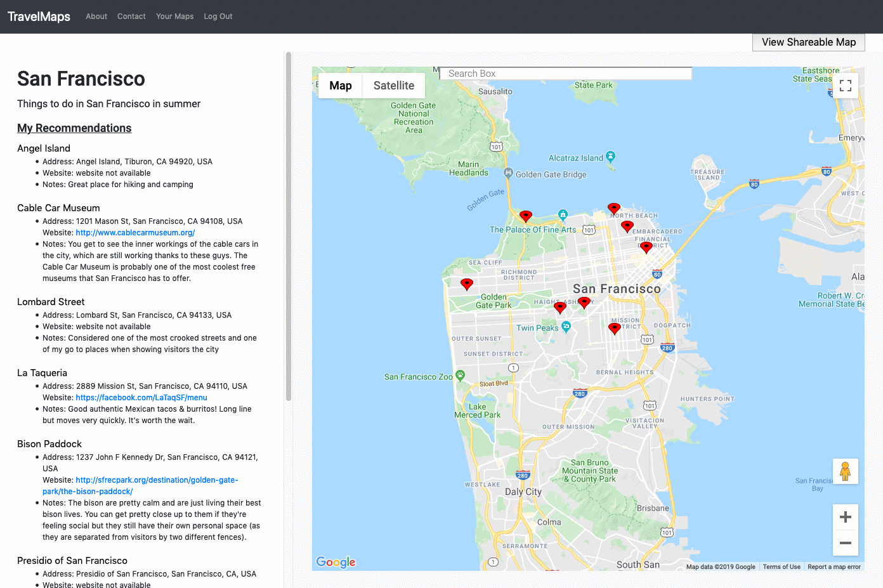The image size is (883, 588).
Task: Click the Presidio of San Francisco heading
Action: pos(72,561)
